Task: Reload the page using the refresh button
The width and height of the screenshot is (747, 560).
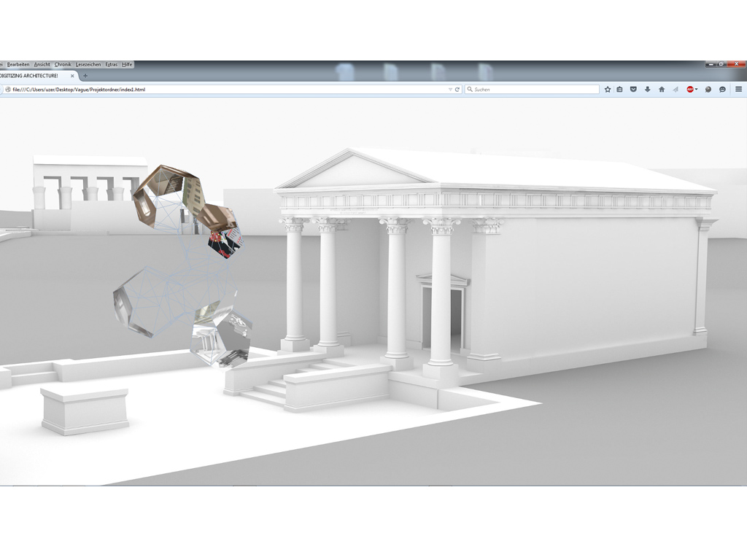Action: (x=457, y=89)
